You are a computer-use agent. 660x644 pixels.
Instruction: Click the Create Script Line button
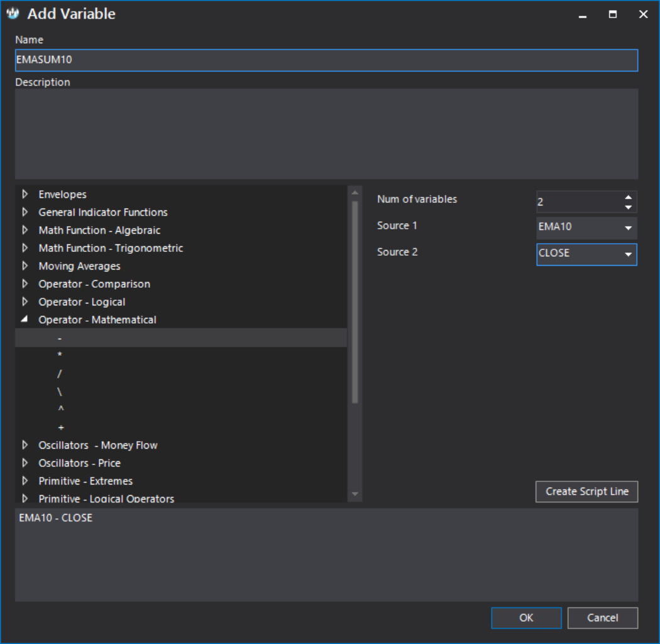pos(586,491)
